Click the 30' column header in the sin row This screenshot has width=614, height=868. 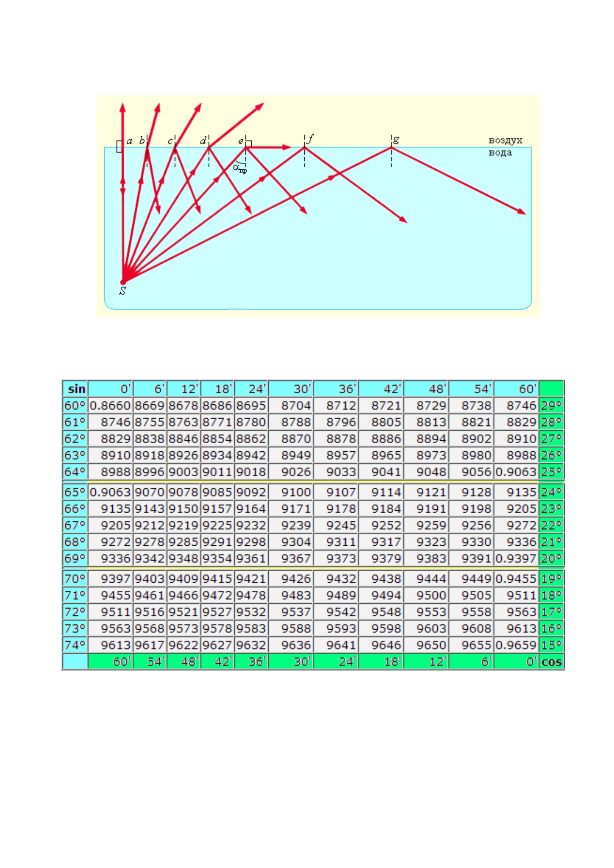click(x=291, y=389)
